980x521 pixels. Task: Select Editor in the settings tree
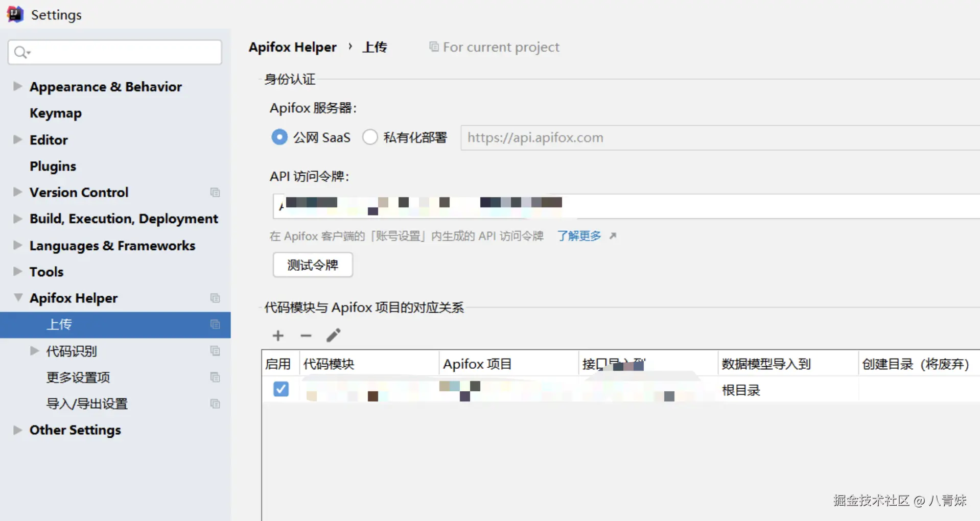49,139
